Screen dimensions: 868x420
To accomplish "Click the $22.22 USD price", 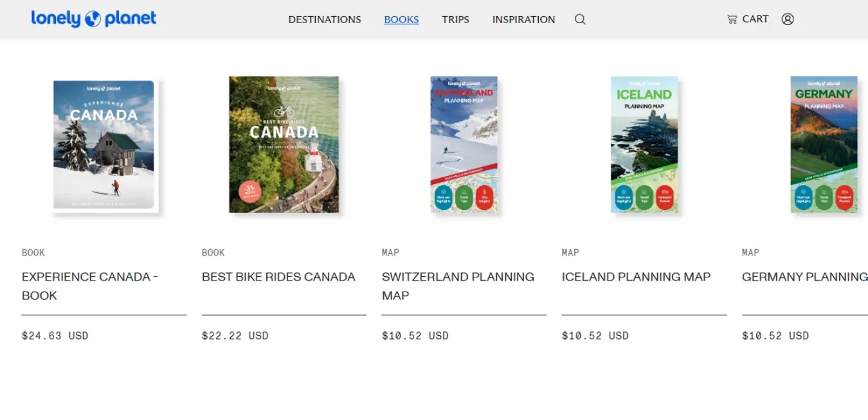I will pos(235,335).
